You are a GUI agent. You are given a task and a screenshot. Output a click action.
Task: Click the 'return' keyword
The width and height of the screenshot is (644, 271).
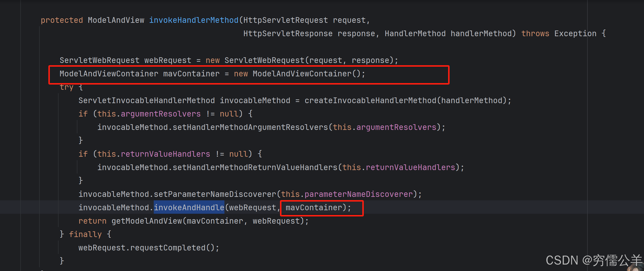(x=92, y=221)
